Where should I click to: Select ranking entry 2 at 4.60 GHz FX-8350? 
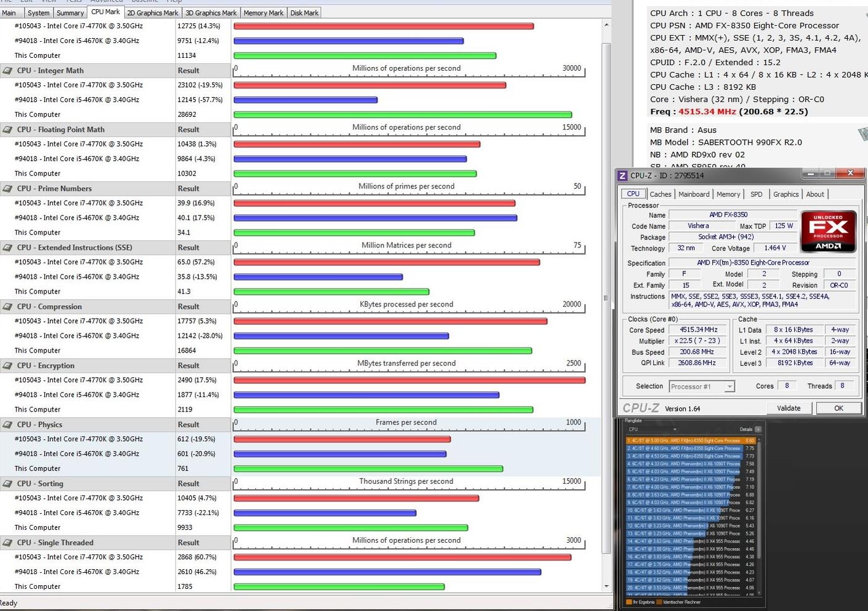pyautogui.click(x=691, y=449)
